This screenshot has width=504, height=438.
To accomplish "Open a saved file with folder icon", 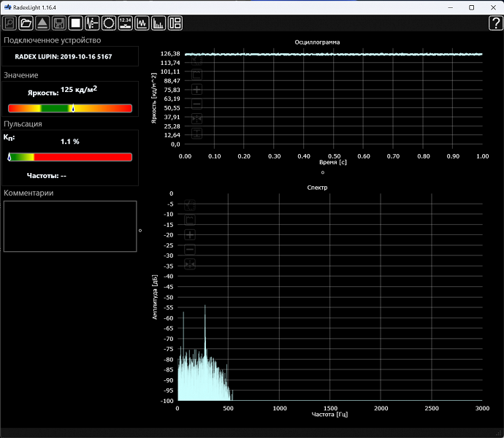I will click(26, 23).
